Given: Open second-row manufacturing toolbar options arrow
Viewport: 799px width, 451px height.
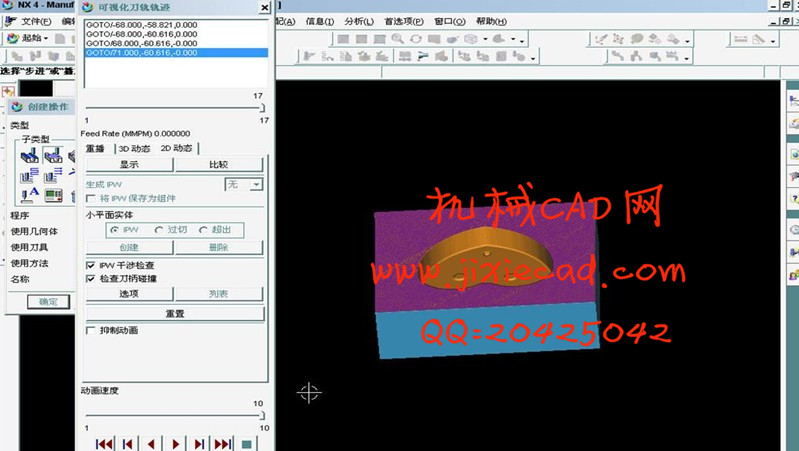Looking at the screenshot, I should 533,58.
